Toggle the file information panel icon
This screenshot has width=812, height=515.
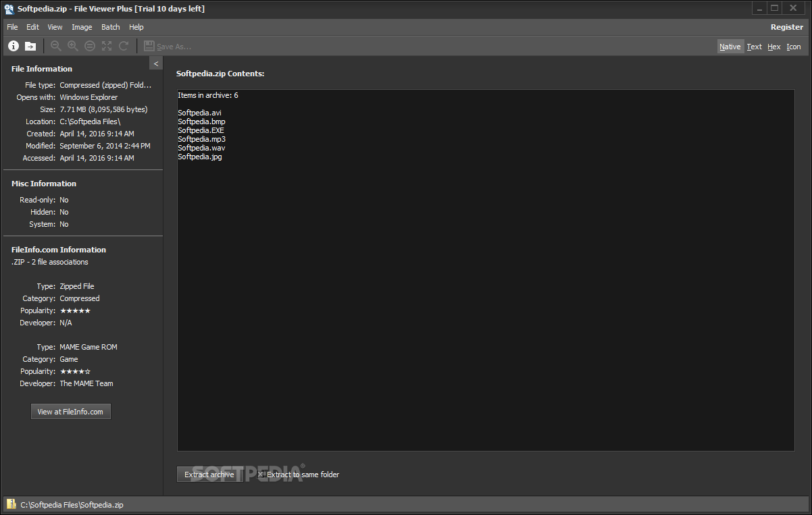[14, 46]
